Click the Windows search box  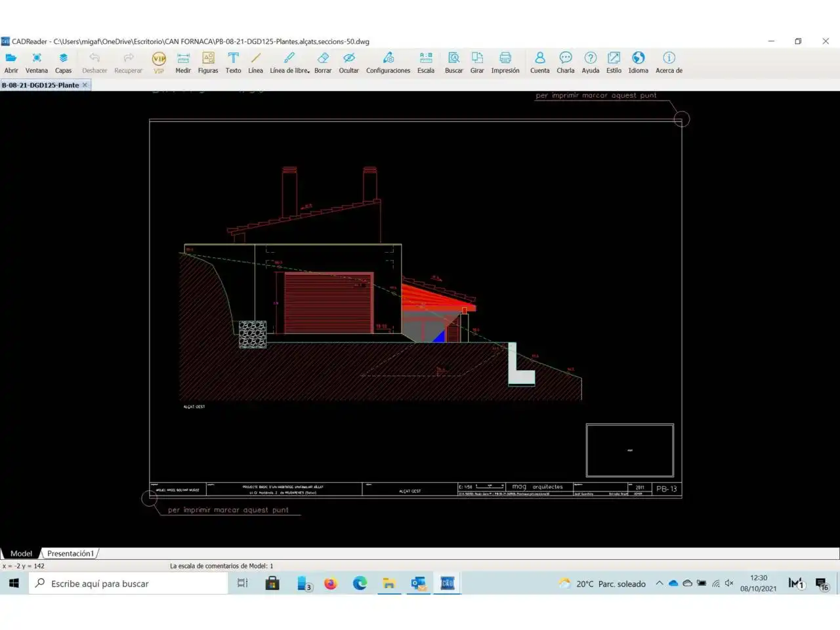point(128,583)
